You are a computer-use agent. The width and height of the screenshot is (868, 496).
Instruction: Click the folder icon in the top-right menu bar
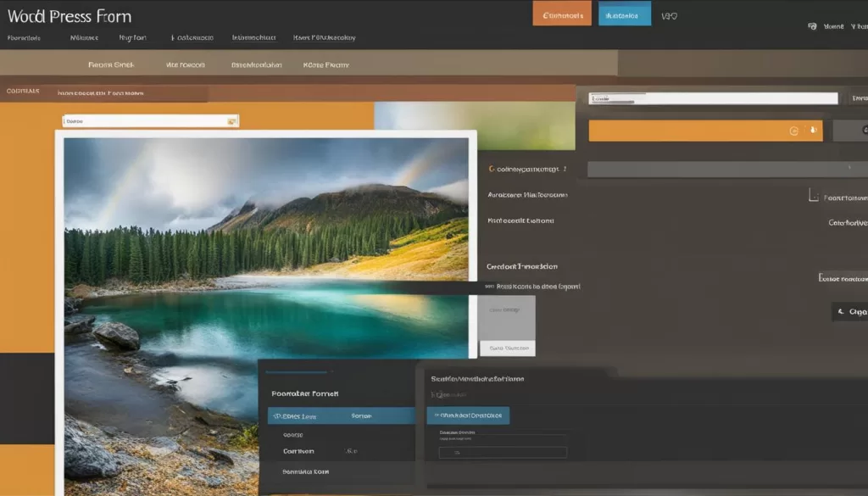(x=812, y=26)
